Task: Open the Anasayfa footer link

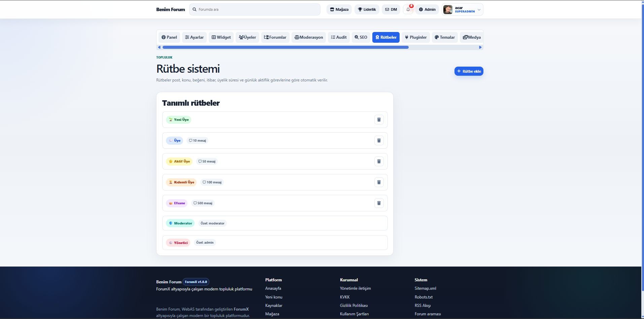Action: point(273,288)
